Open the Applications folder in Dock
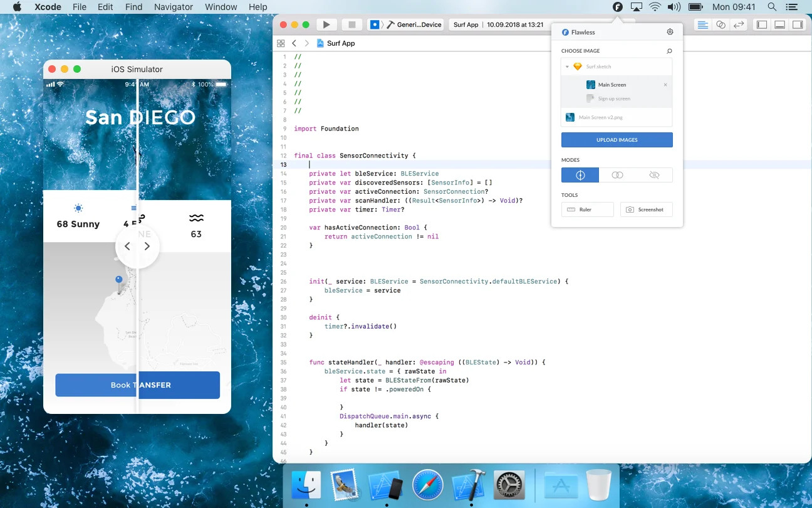This screenshot has height=508, width=812. click(x=560, y=485)
